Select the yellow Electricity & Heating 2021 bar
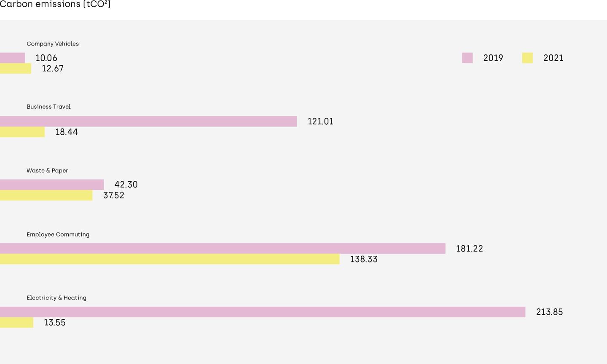Image resolution: width=607 pixels, height=364 pixels. [x=16, y=322]
